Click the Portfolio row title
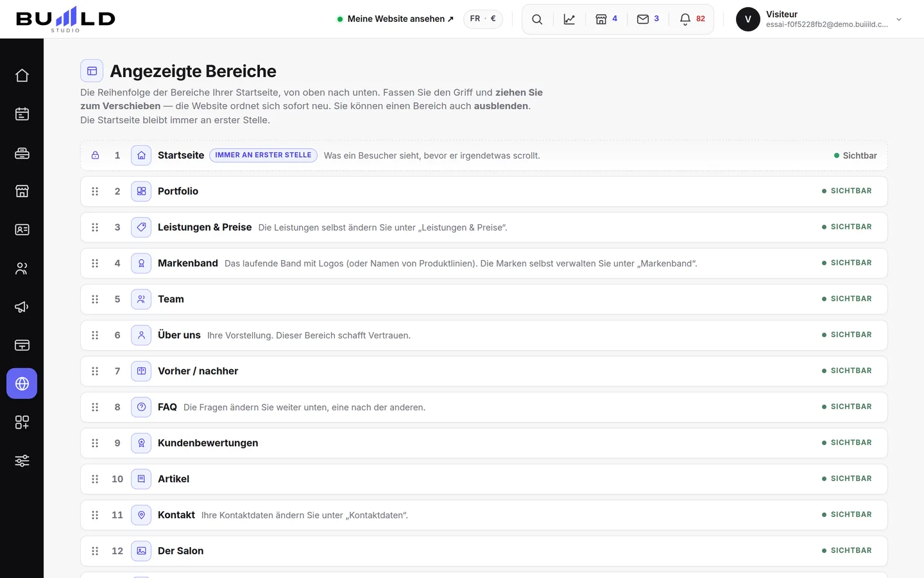 pos(178,191)
